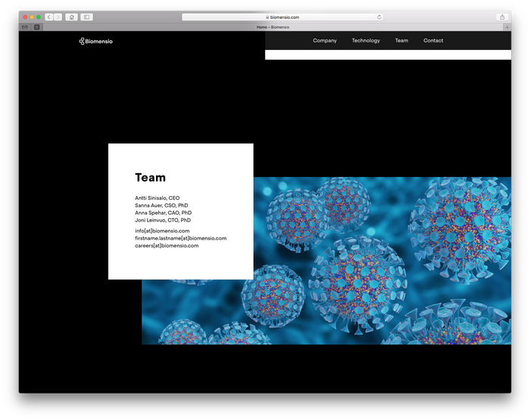Click the Safari forward arrow button
This screenshot has height=420, width=530.
[x=58, y=17]
